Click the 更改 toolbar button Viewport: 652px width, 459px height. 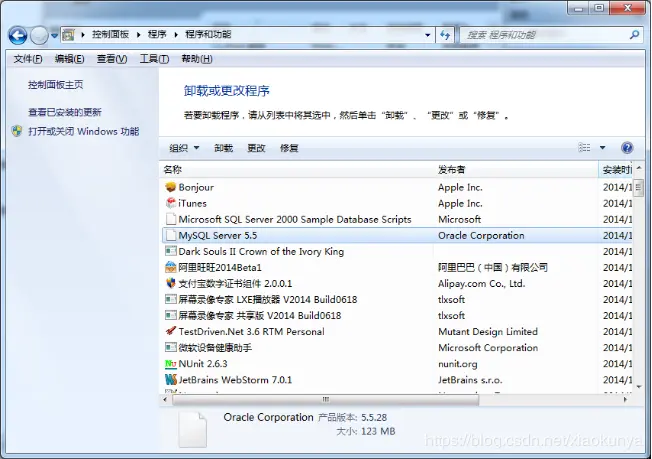(256, 148)
